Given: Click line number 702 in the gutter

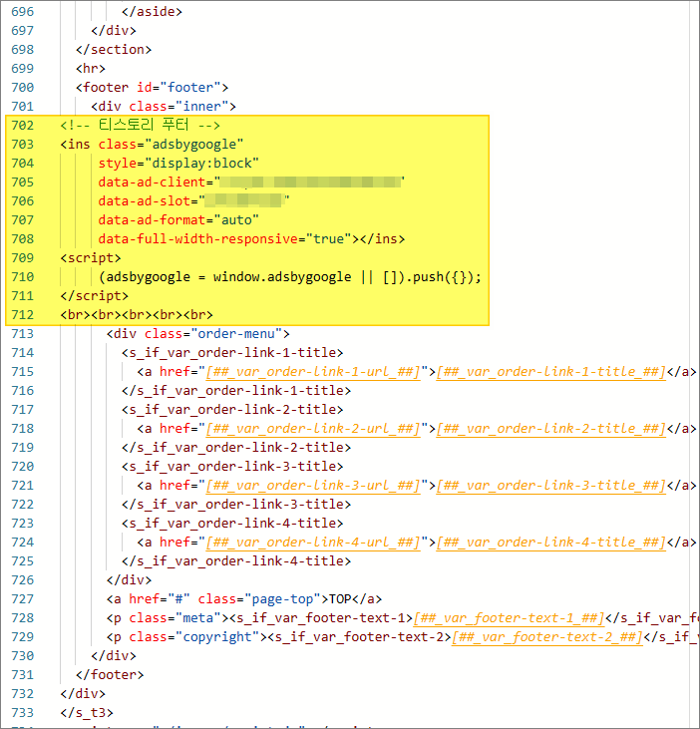Looking at the screenshot, I should pos(22,125).
